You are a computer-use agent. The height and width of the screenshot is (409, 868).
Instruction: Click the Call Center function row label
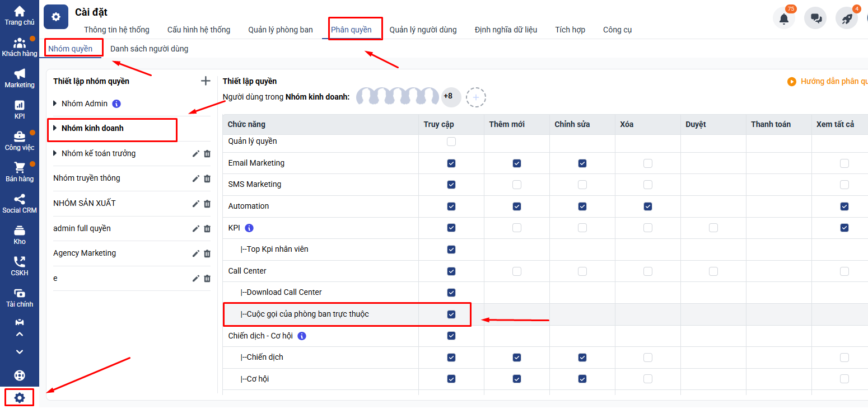[247, 271]
